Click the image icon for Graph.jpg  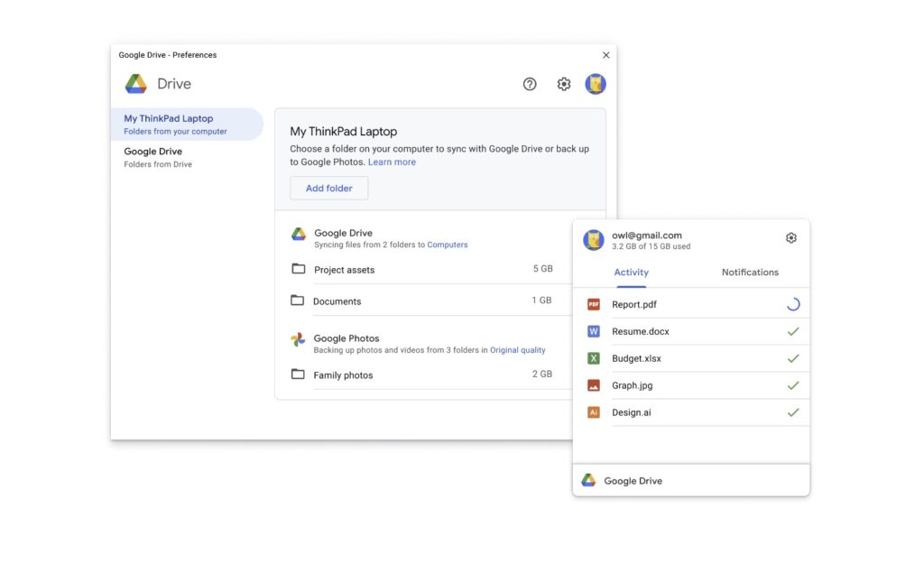point(594,385)
